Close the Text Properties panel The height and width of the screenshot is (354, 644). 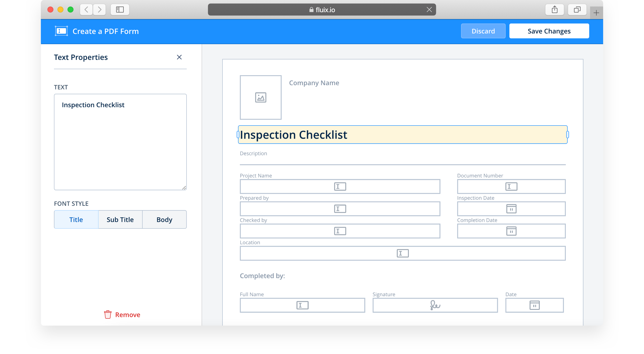click(179, 57)
